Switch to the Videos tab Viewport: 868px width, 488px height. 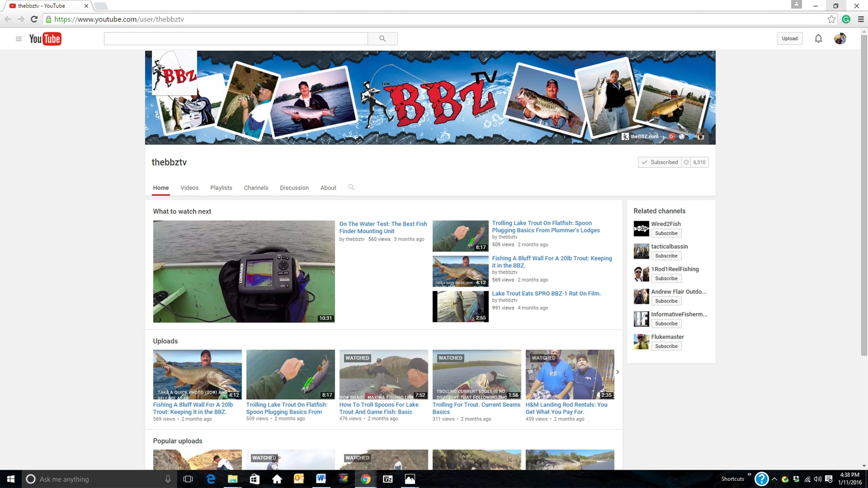point(190,188)
